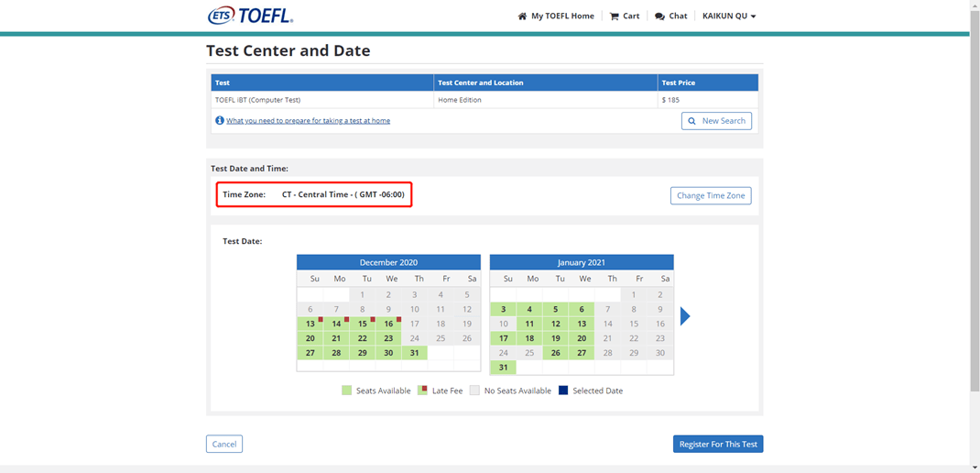Click the Change Time Zone button
The width and height of the screenshot is (980, 473).
[x=711, y=196]
